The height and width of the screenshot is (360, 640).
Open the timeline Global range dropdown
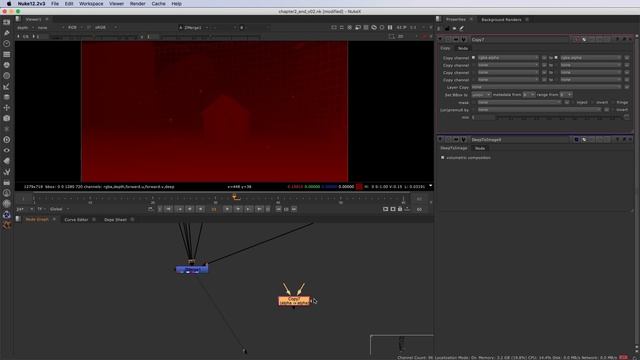(x=59, y=209)
